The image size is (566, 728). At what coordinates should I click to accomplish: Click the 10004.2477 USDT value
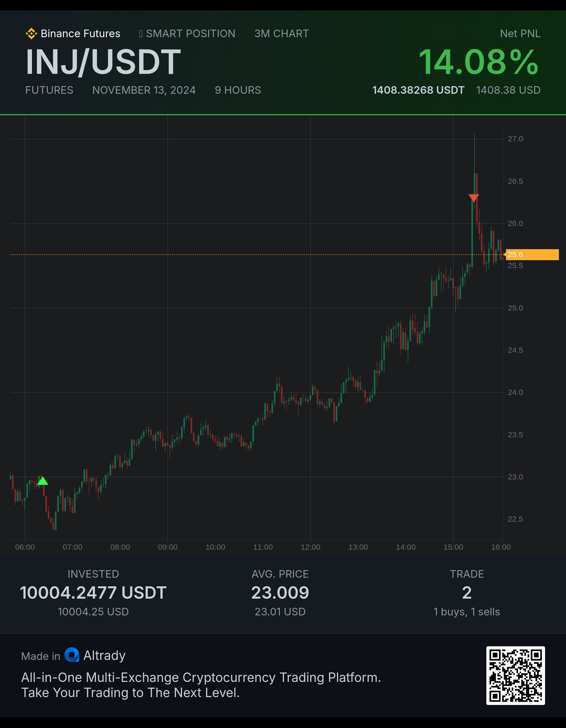(x=93, y=593)
